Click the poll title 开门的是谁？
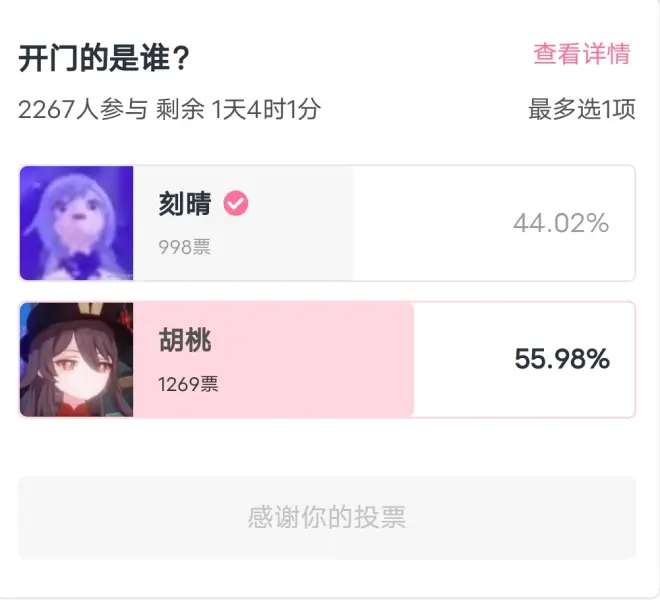660x600 pixels. click(x=104, y=58)
